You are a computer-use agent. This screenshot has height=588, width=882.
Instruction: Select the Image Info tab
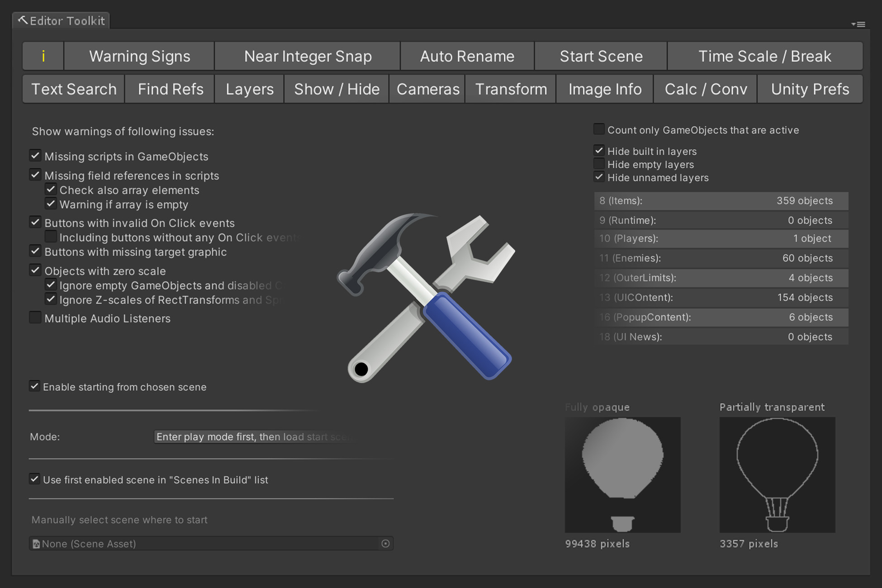(x=605, y=89)
